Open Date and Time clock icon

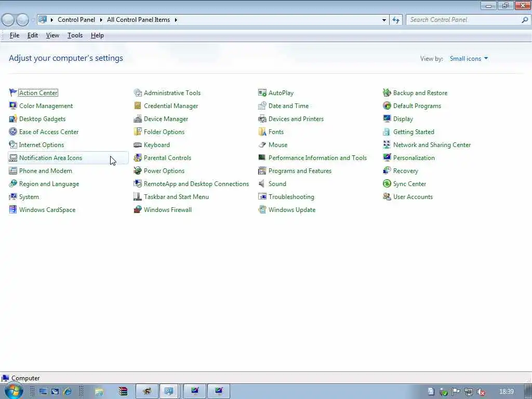click(x=262, y=105)
